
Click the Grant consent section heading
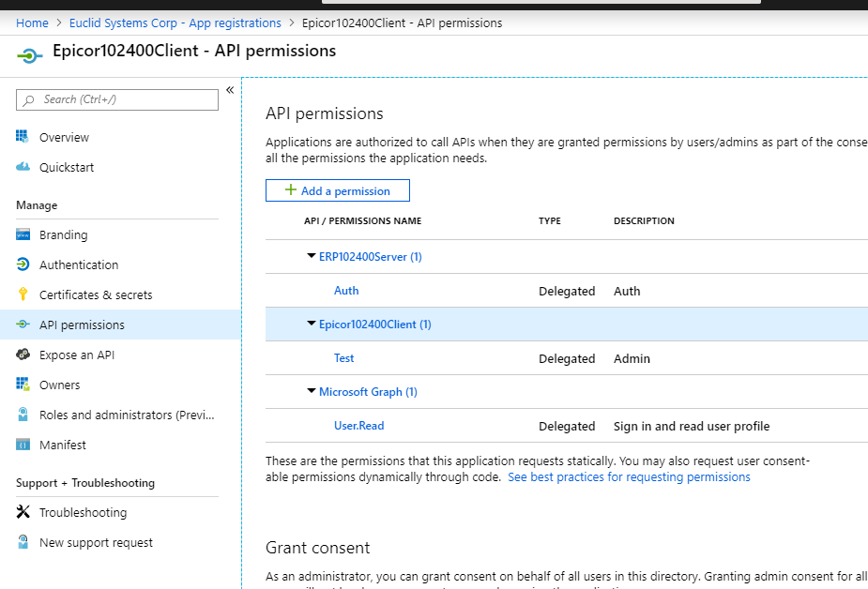tap(318, 548)
